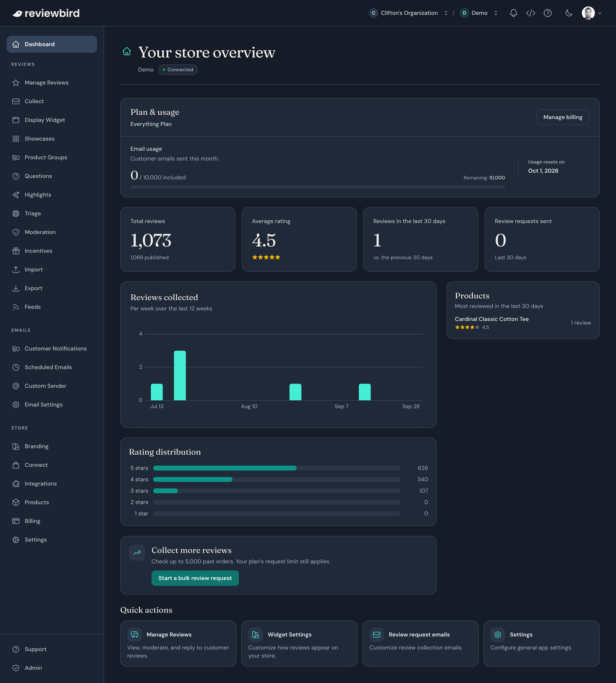Click the Incentives gift icon
Screen dimensions: 616x683
coord(16,251)
